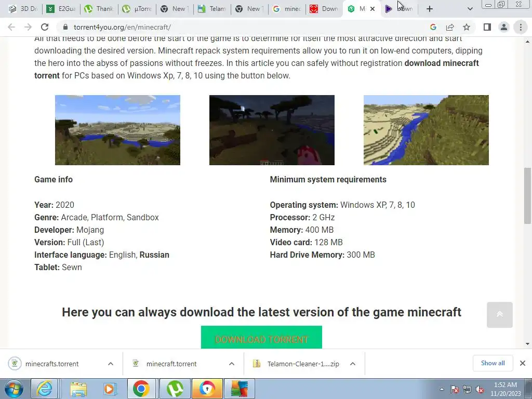Viewport: 532px width, 399px height.
Task: Share this page via share icon
Action: [x=450, y=27]
